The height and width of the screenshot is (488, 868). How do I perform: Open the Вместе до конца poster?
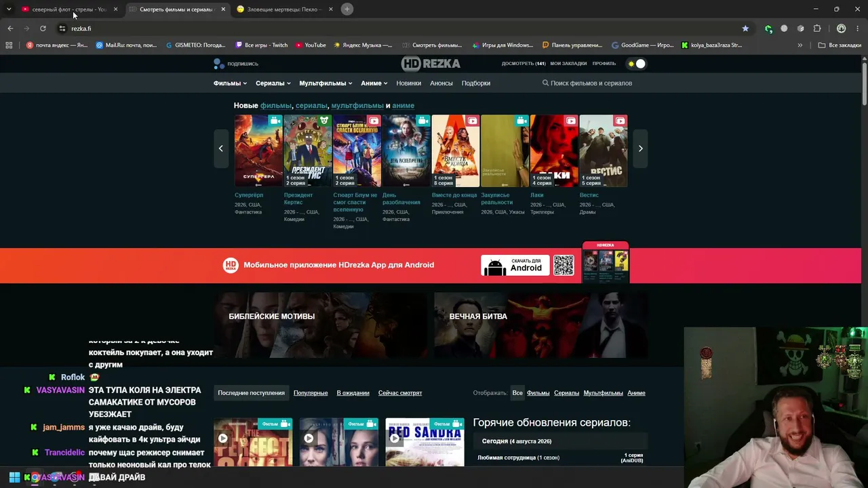456,150
